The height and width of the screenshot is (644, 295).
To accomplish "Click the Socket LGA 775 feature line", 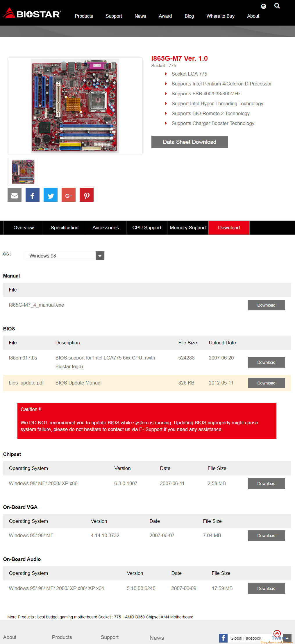I will coord(189,74).
